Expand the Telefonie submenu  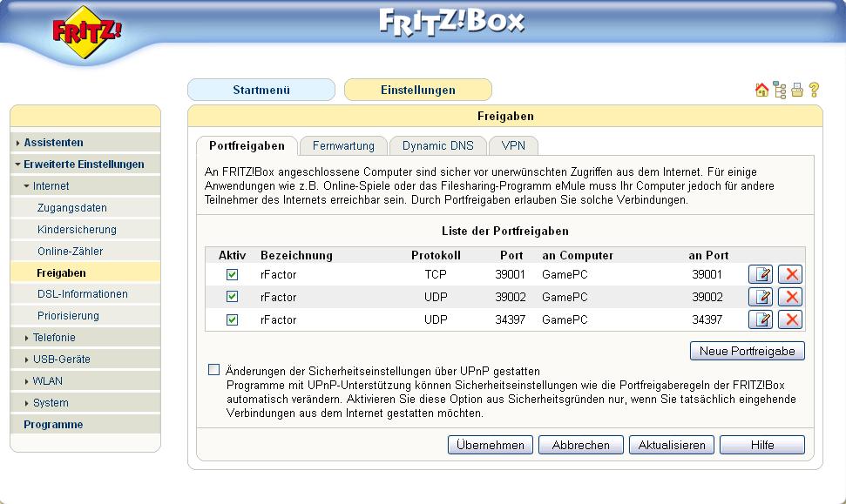85,338
